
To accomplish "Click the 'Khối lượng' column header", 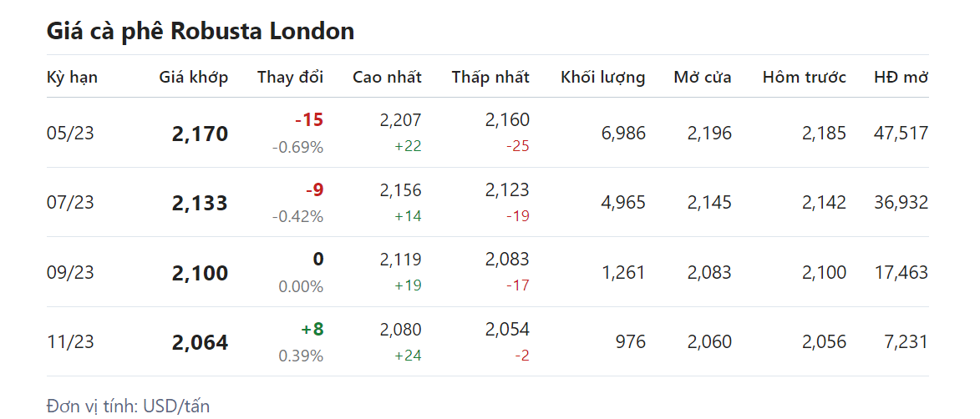I will click(x=602, y=77).
